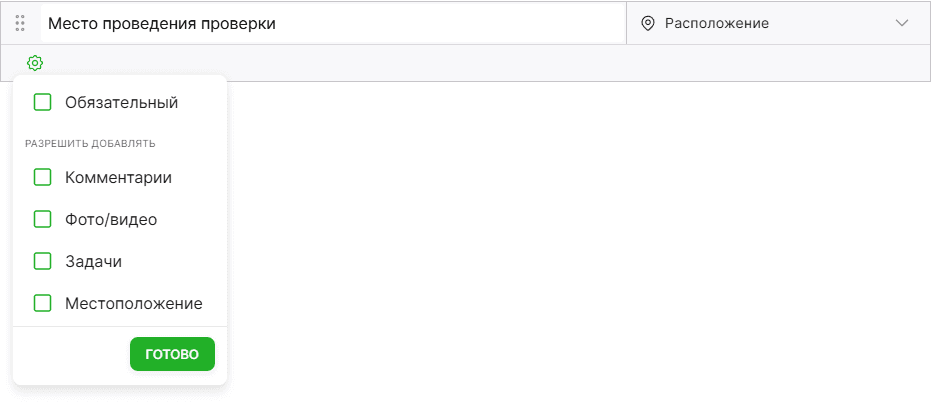This screenshot has width=932, height=402.
Task: Check the Местоположение checkbox
Action: [x=42, y=303]
